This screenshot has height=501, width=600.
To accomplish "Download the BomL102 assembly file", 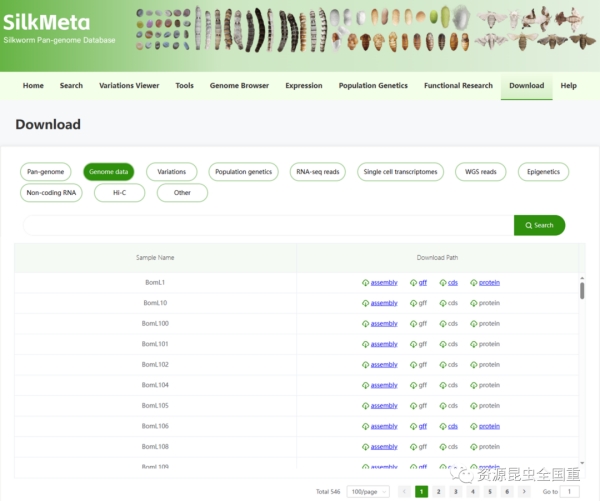I will [383, 365].
